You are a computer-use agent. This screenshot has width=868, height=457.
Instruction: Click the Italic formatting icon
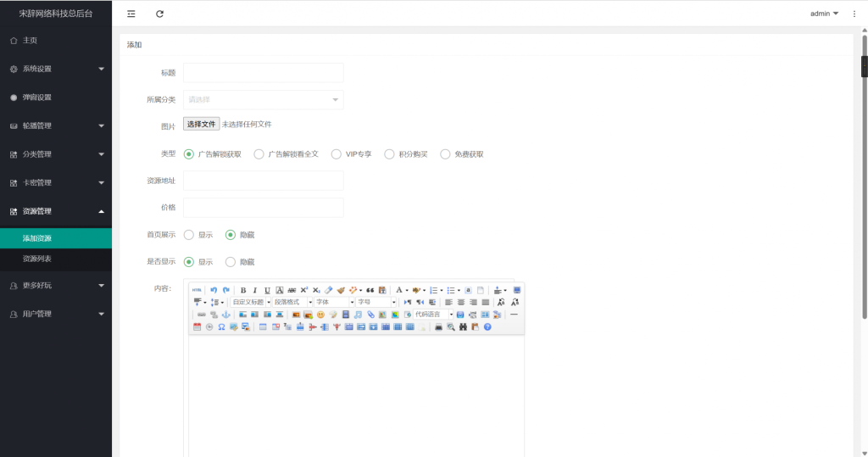click(x=255, y=290)
